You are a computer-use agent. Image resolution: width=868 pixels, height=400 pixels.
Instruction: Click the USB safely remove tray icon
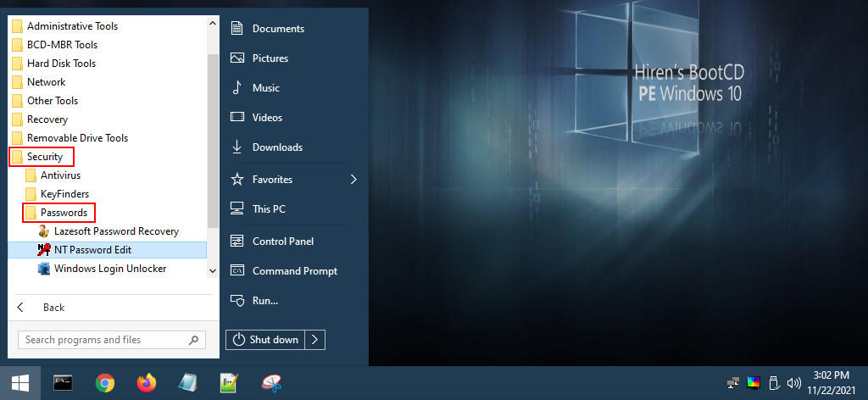click(774, 383)
